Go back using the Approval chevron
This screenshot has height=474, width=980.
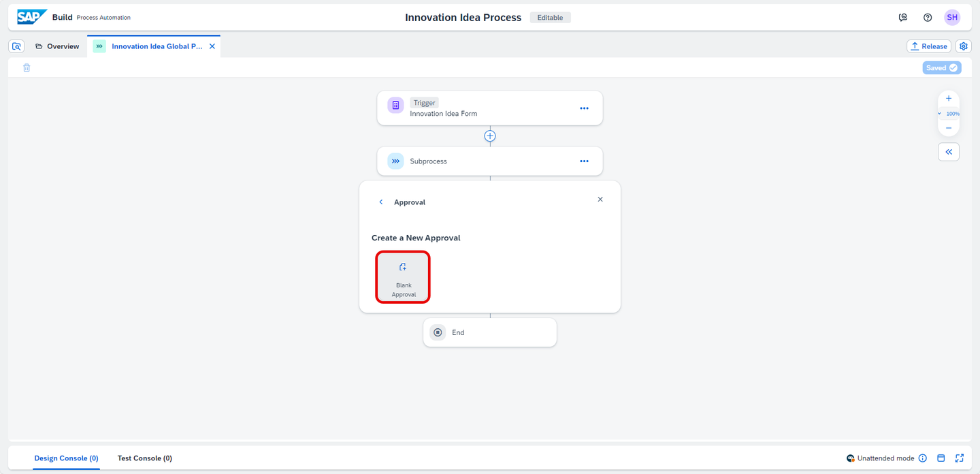381,202
